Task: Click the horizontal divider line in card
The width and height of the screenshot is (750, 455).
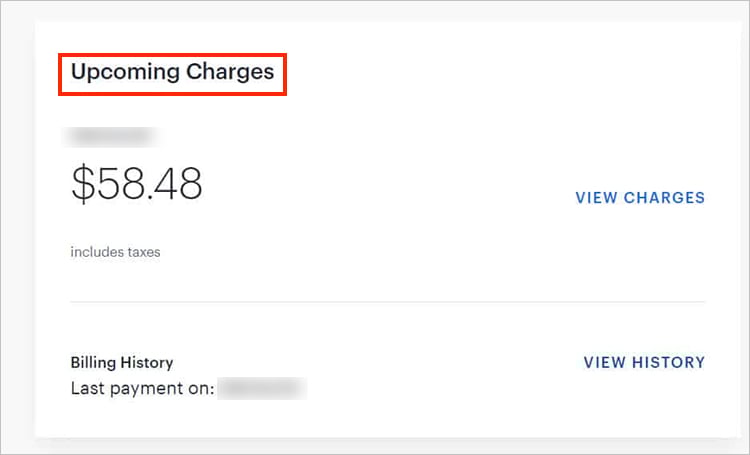Action: pyautogui.click(x=387, y=301)
